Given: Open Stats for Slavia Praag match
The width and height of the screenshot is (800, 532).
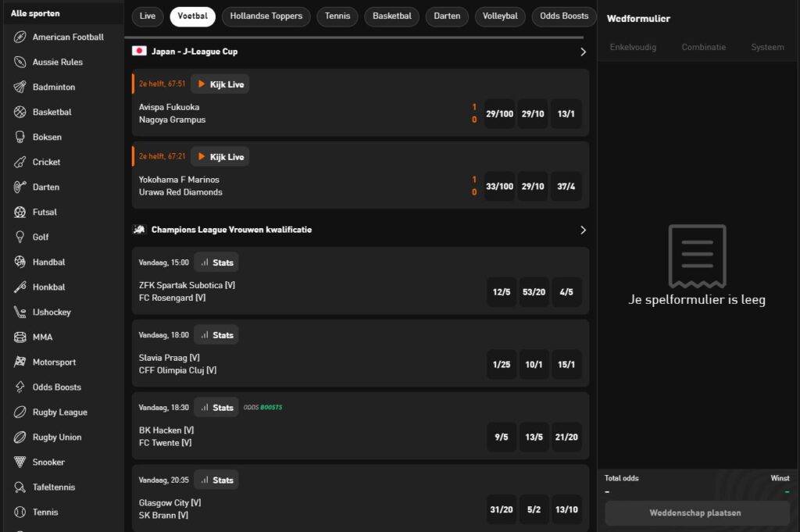Looking at the screenshot, I should click(x=216, y=335).
